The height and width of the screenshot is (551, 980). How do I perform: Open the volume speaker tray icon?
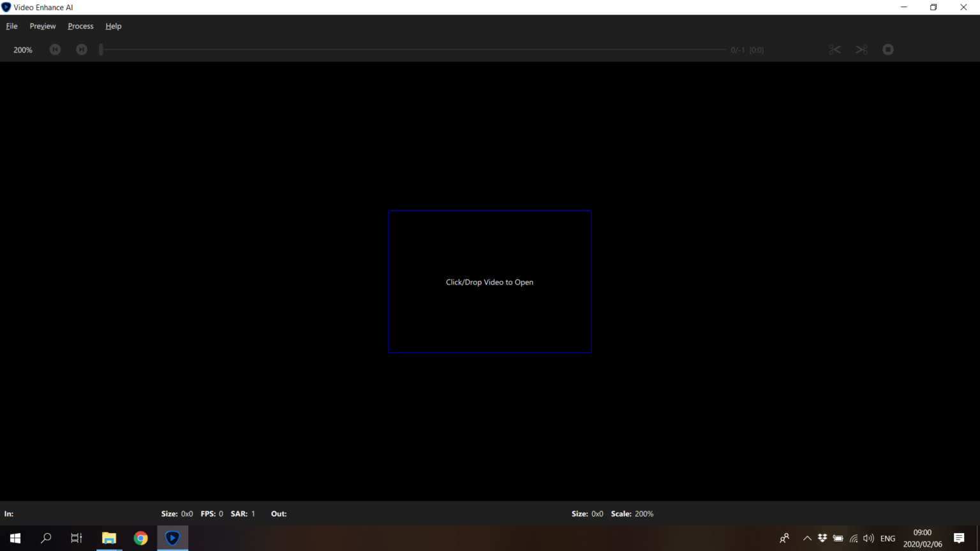[x=868, y=538]
